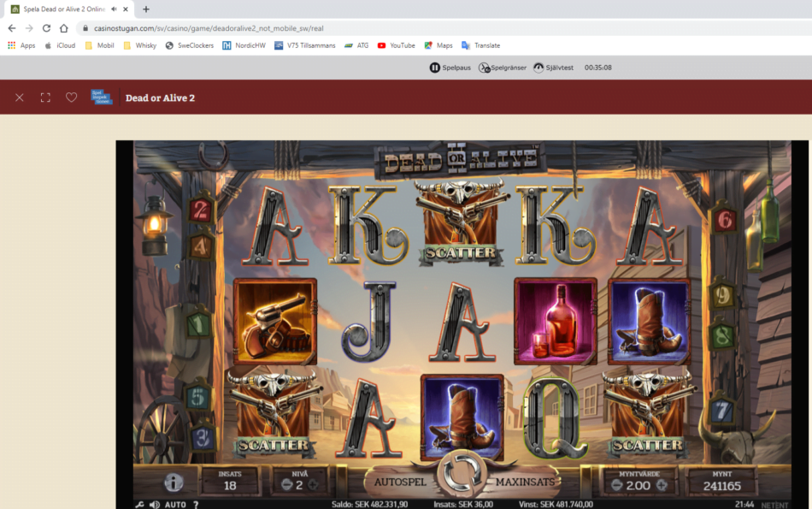Open the browser home page
This screenshot has height=509, width=812.
(64, 28)
